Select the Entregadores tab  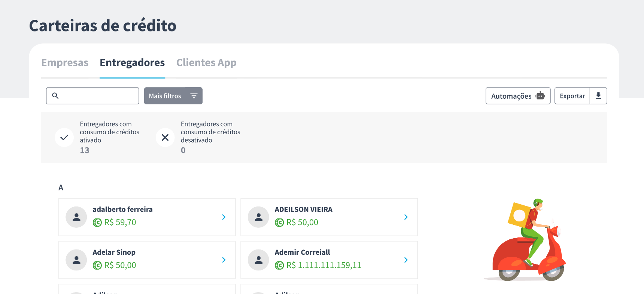coord(132,62)
